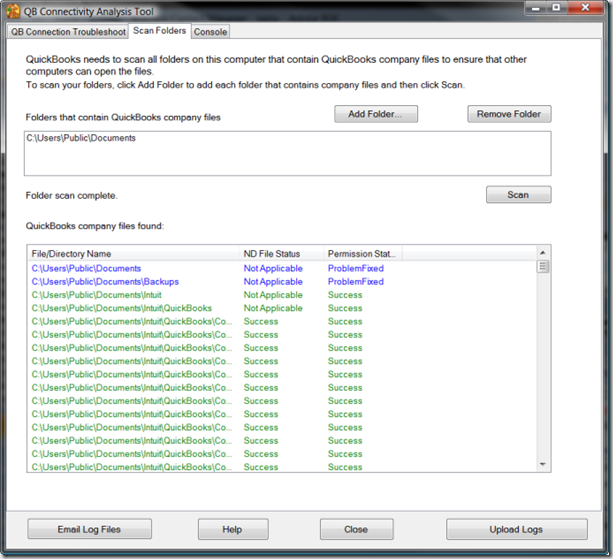613x559 pixels.
Task: Click the Permission Stat... column header
Action: tap(363, 254)
